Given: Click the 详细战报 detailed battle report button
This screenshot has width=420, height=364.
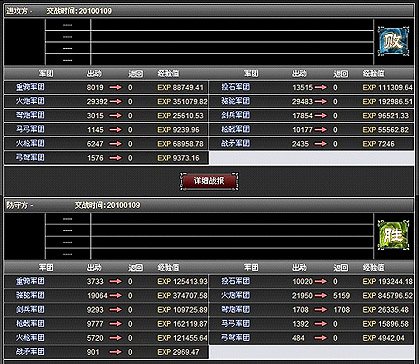Looking at the screenshot, I should (209, 181).
